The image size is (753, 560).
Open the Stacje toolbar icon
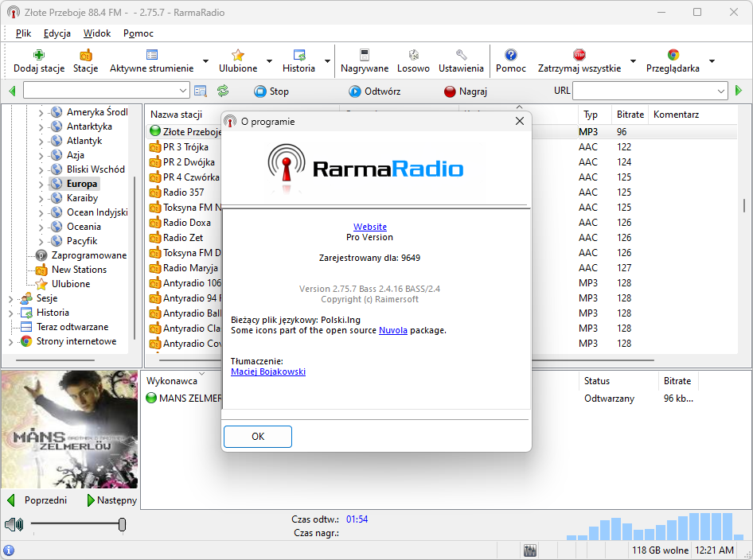tap(85, 55)
